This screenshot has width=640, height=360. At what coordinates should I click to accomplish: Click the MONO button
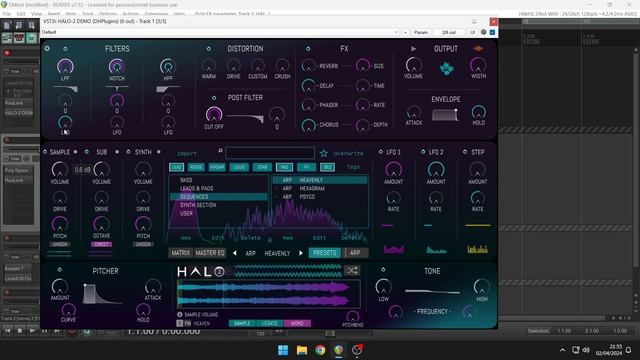(297, 323)
